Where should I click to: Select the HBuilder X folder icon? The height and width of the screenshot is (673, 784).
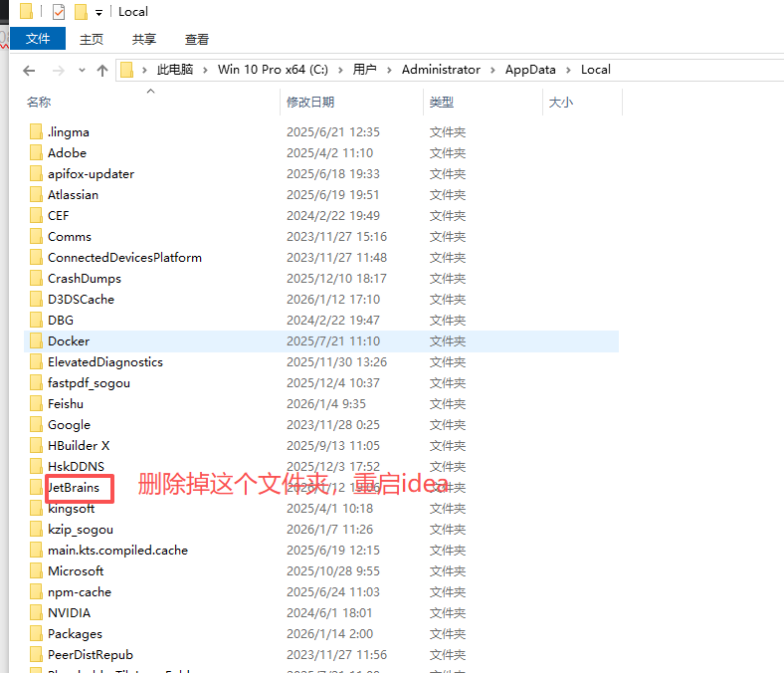coord(36,446)
